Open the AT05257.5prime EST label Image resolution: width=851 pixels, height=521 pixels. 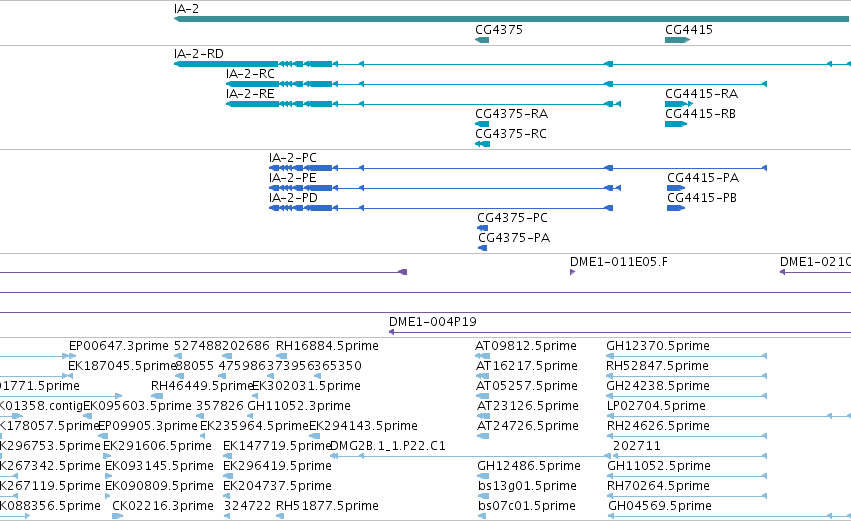tap(526, 386)
